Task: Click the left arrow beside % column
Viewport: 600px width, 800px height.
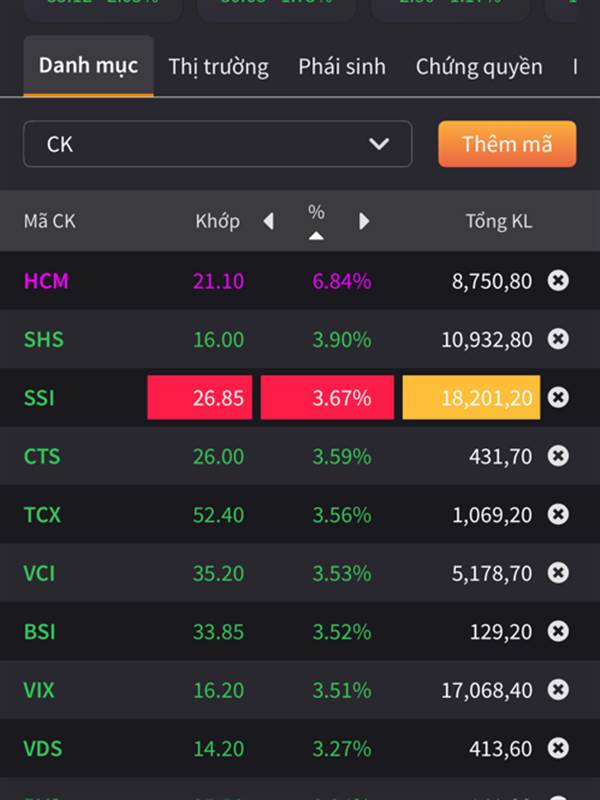Action: [x=268, y=221]
